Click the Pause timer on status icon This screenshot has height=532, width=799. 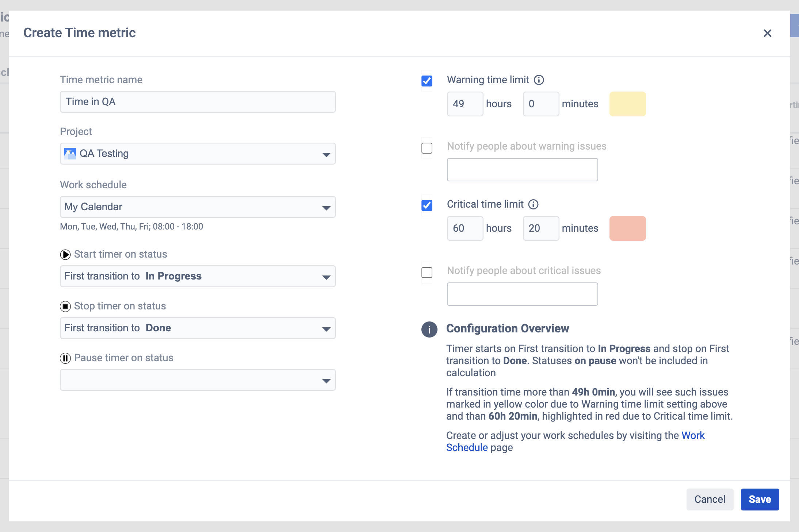tap(65, 358)
